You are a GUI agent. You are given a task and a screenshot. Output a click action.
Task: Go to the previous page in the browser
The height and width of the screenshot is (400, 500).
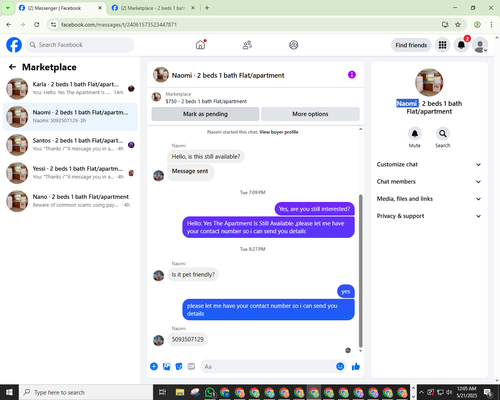tap(9, 24)
